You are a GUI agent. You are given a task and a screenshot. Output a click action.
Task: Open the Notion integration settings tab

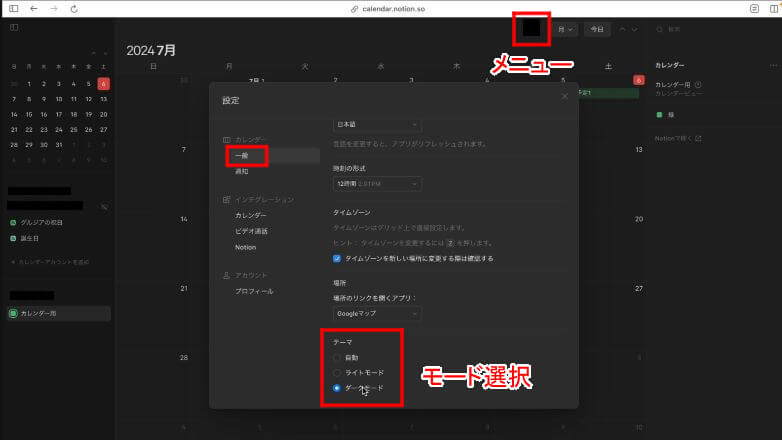pos(245,247)
